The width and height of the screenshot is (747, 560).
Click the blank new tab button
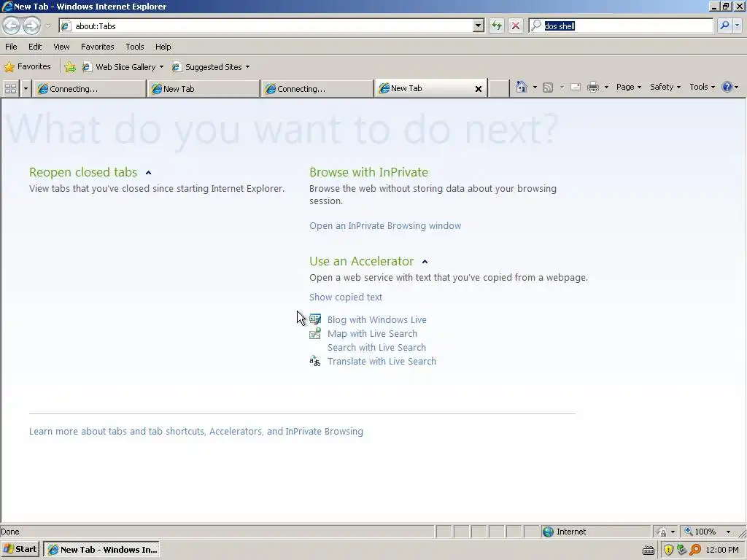pos(499,88)
